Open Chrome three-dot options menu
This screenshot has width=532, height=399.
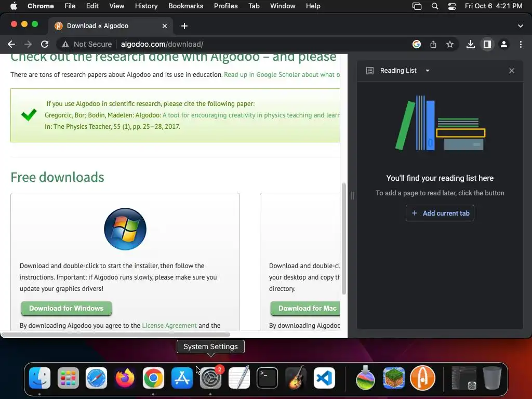[x=521, y=44]
